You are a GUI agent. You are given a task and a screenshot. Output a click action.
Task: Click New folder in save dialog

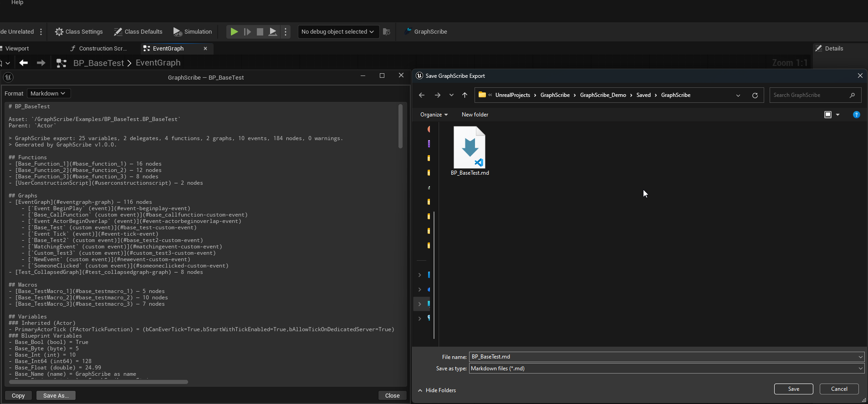coord(475,115)
